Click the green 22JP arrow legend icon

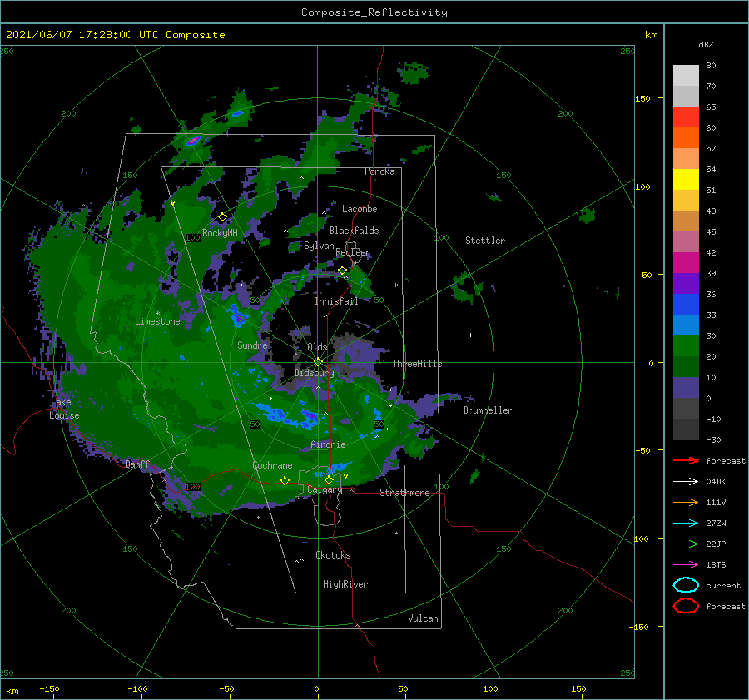tap(686, 544)
